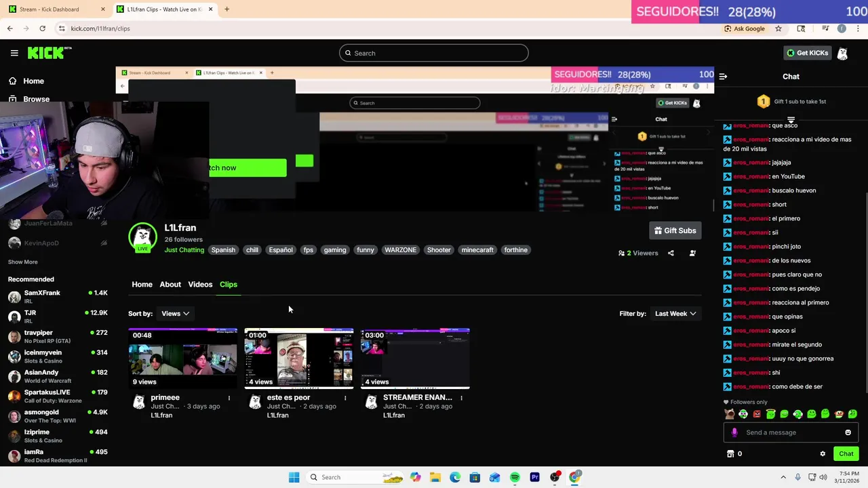Open recommended channel travpiper

[x=58, y=336]
